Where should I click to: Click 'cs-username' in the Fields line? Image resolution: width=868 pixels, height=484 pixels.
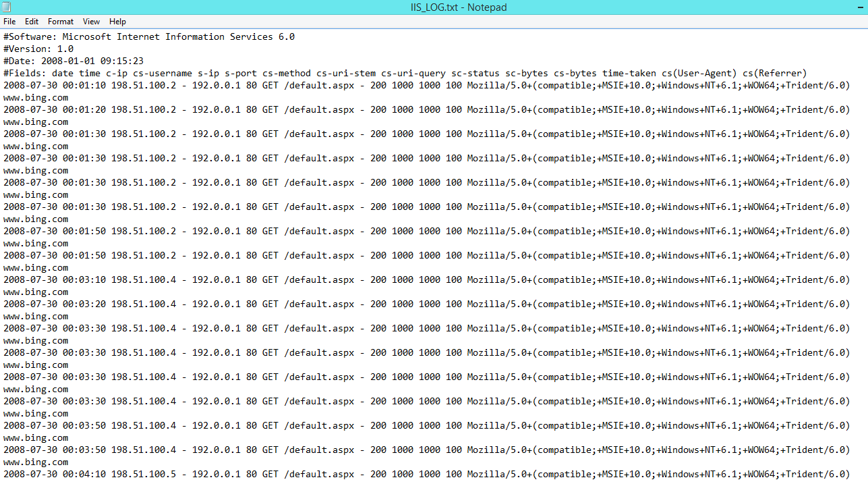(163, 74)
